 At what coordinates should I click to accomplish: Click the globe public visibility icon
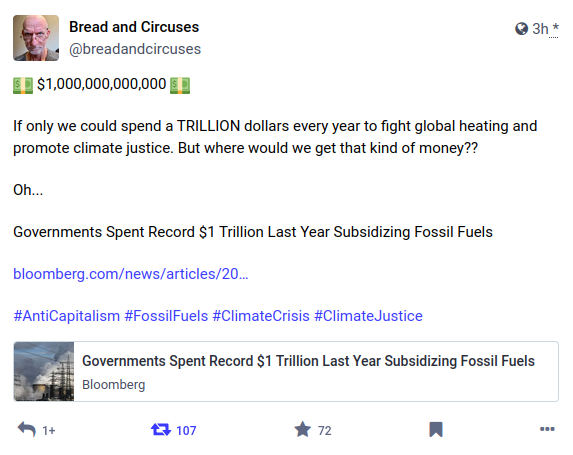[521, 29]
